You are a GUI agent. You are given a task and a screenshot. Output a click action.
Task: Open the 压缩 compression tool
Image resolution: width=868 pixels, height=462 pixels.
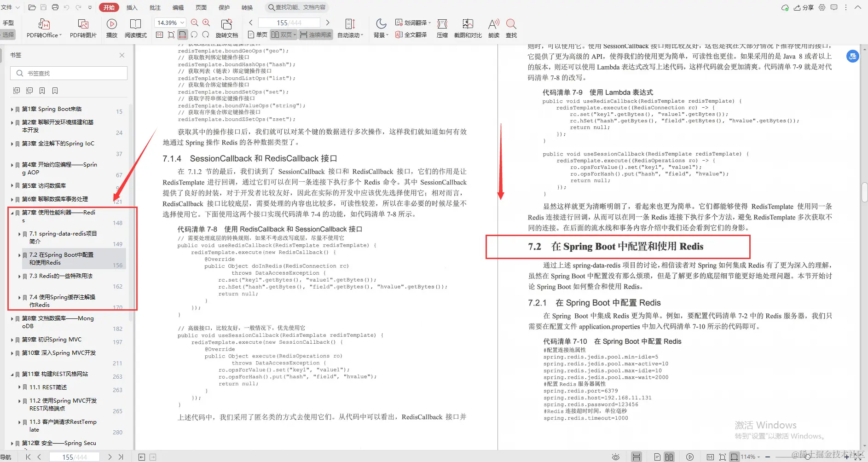point(442,28)
